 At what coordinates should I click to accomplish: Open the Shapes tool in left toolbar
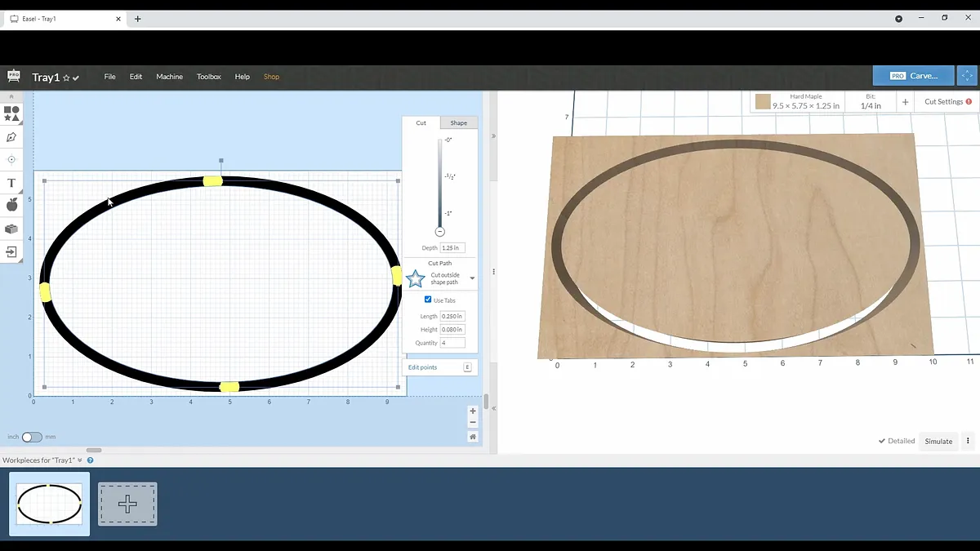click(11, 113)
